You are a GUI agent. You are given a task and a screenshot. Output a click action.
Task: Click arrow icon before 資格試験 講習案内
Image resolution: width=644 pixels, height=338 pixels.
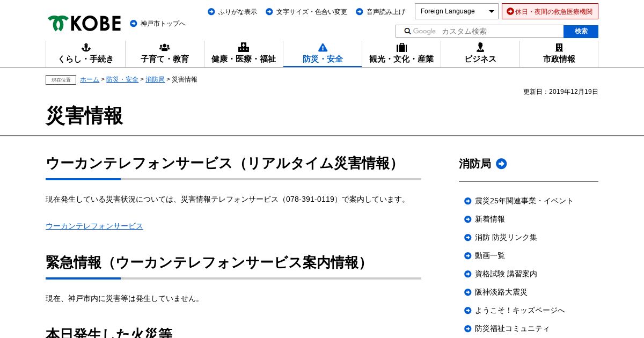click(468, 274)
